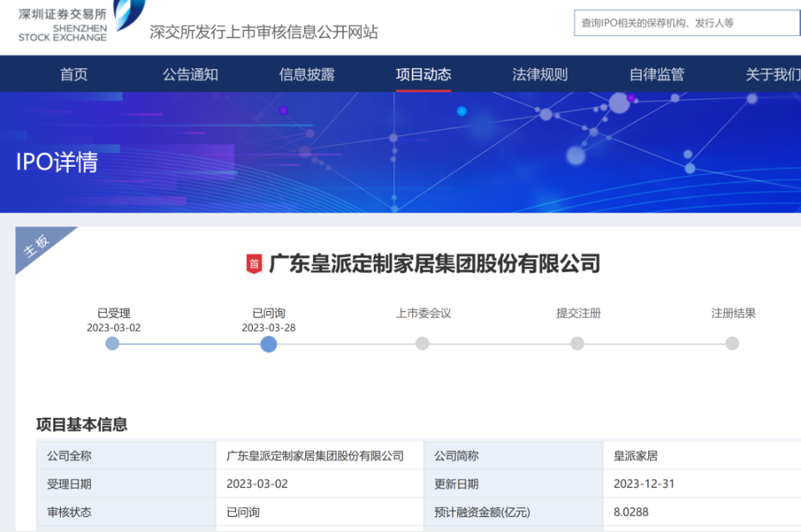Click the 上市委会议 stage label
This screenshot has height=532, width=801.
424,313
